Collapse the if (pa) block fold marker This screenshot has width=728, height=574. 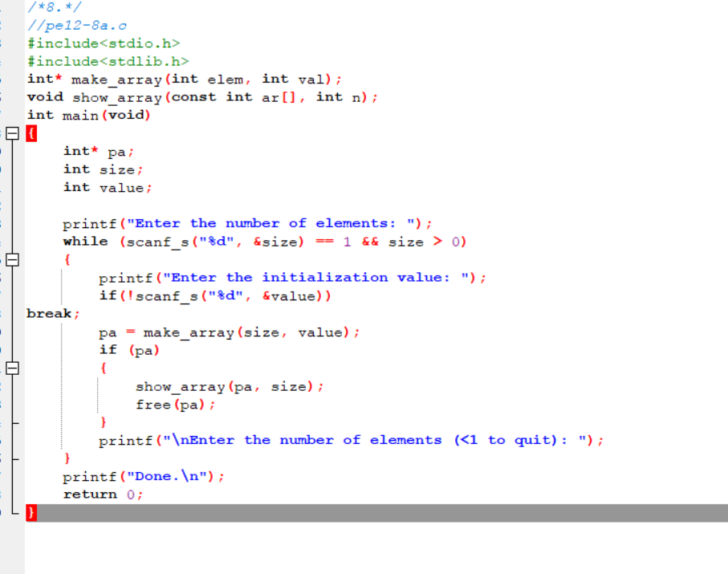point(13,368)
